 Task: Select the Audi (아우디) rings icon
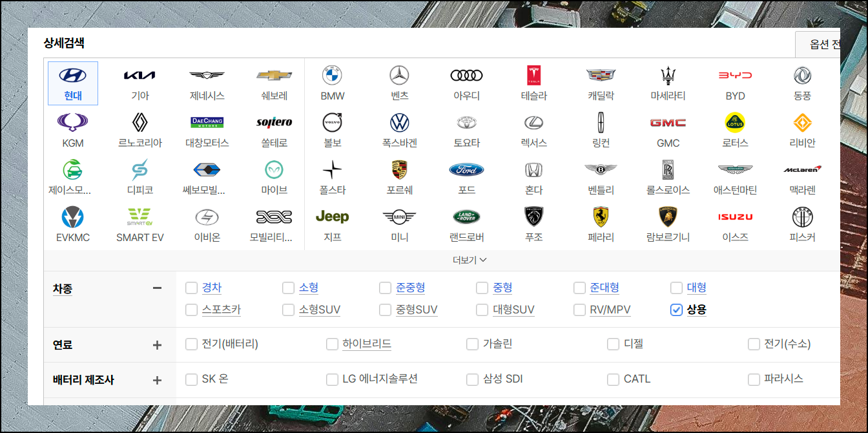[x=466, y=76]
